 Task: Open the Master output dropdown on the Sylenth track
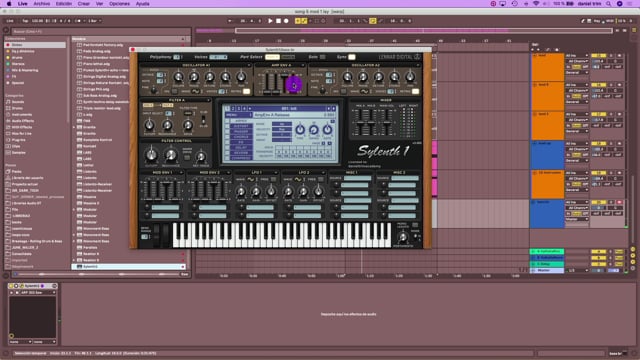(x=576, y=219)
